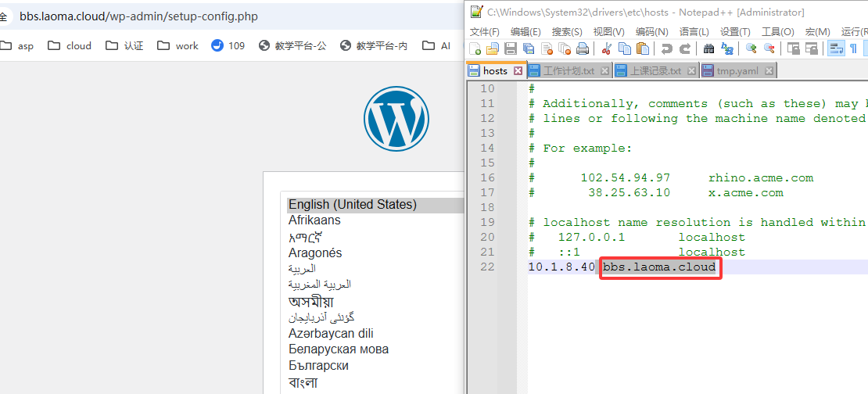Open Find with the binoculars icon
Image resolution: width=868 pixels, height=394 pixels.
[708, 48]
